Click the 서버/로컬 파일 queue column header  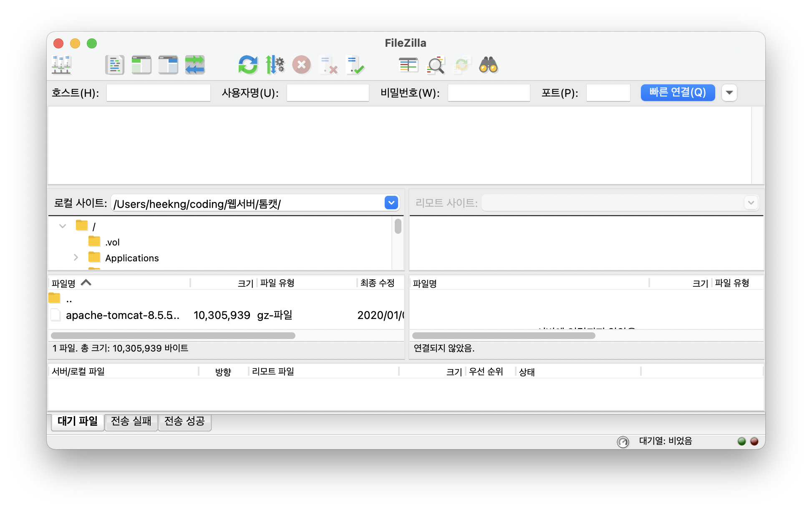point(124,372)
